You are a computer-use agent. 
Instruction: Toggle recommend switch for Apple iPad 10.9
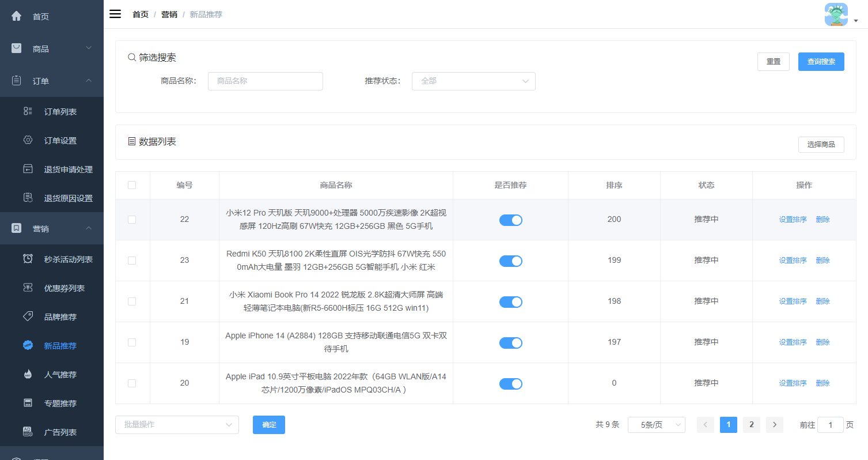510,383
